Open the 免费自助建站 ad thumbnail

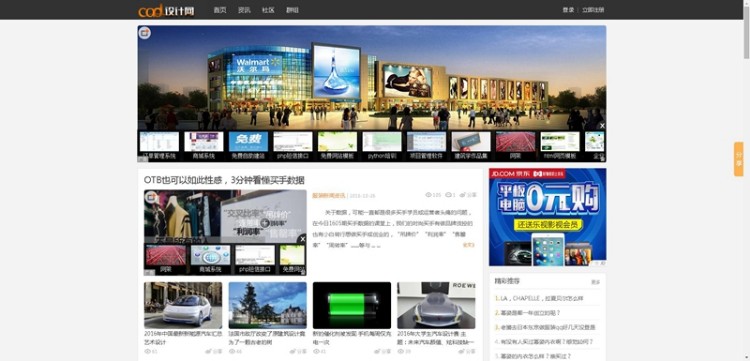[x=248, y=146]
